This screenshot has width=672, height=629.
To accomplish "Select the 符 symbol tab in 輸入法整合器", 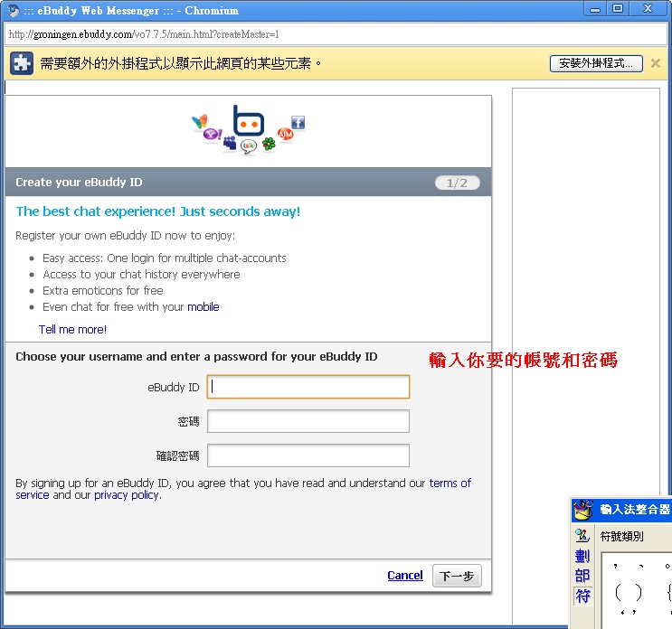I will click(x=582, y=596).
